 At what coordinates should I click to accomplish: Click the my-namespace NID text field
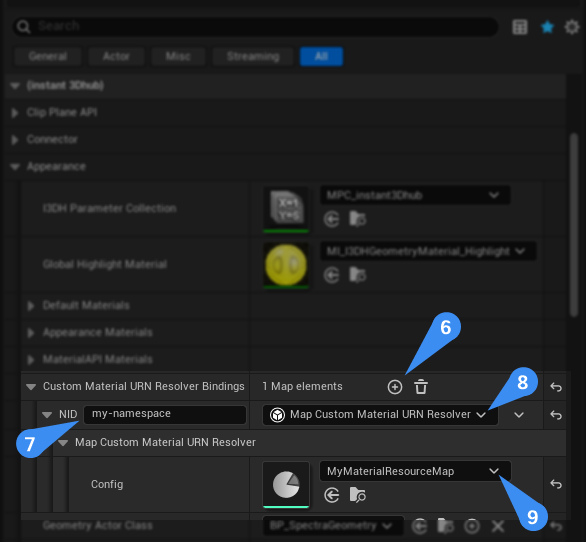coord(165,415)
